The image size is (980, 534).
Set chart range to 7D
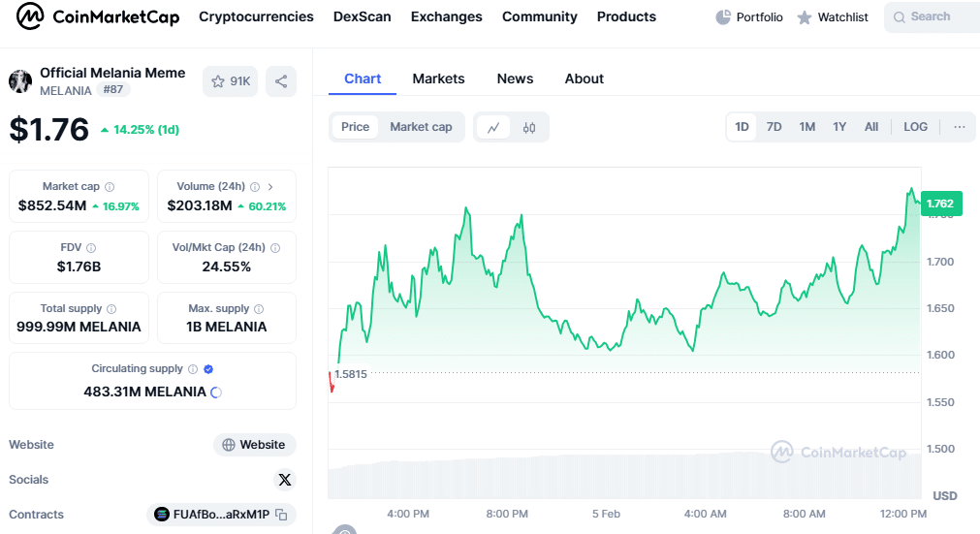[774, 127]
